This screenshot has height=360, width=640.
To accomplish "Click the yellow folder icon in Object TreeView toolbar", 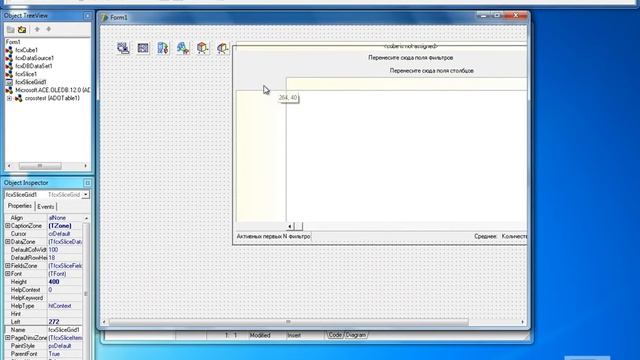I will point(22,29).
